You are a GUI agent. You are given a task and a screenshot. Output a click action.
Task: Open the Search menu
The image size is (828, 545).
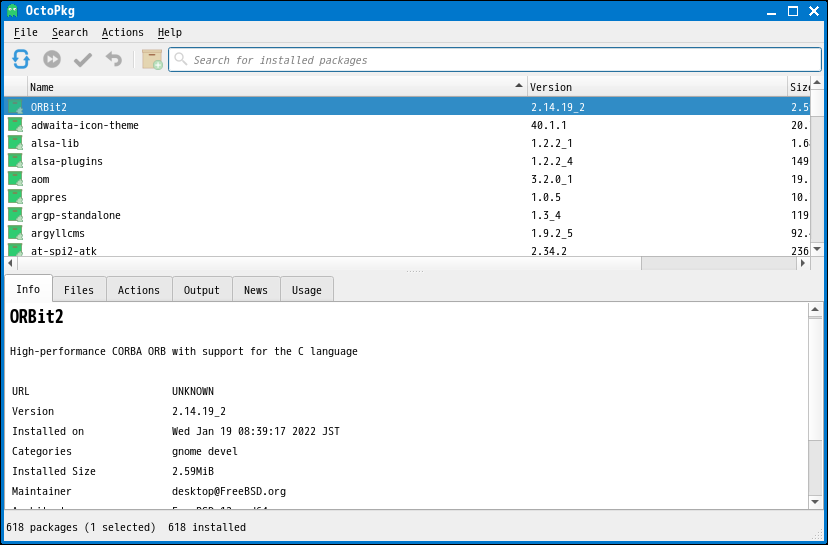[70, 32]
